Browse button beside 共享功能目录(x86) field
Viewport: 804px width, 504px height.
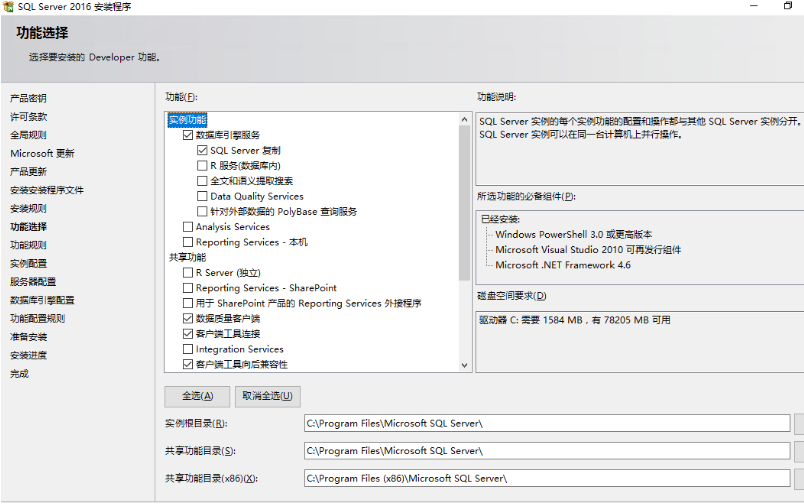click(799, 478)
